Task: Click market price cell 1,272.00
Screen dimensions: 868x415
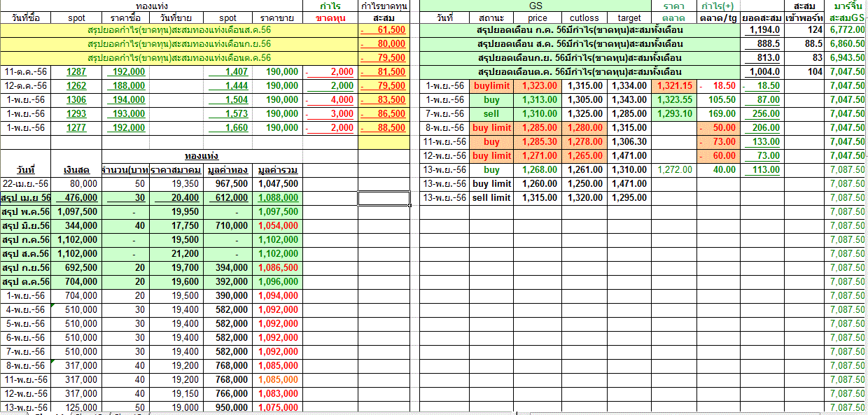Action: click(673, 169)
